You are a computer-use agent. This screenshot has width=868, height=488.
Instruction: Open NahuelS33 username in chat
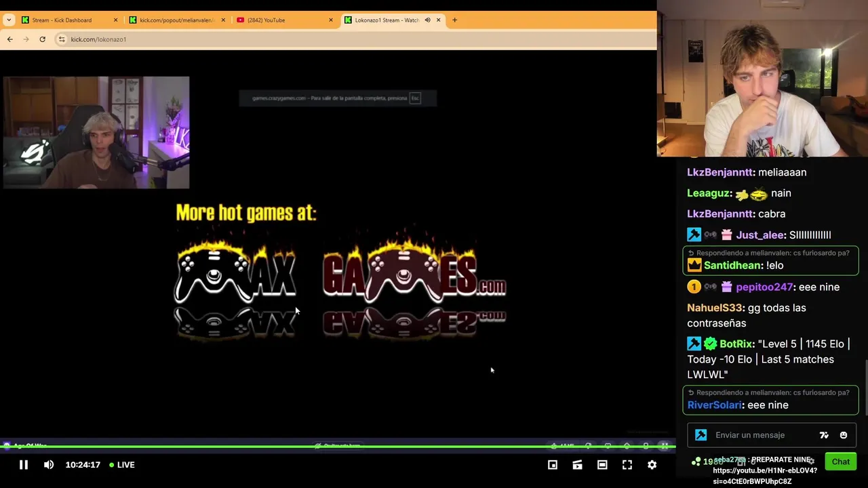point(716,308)
